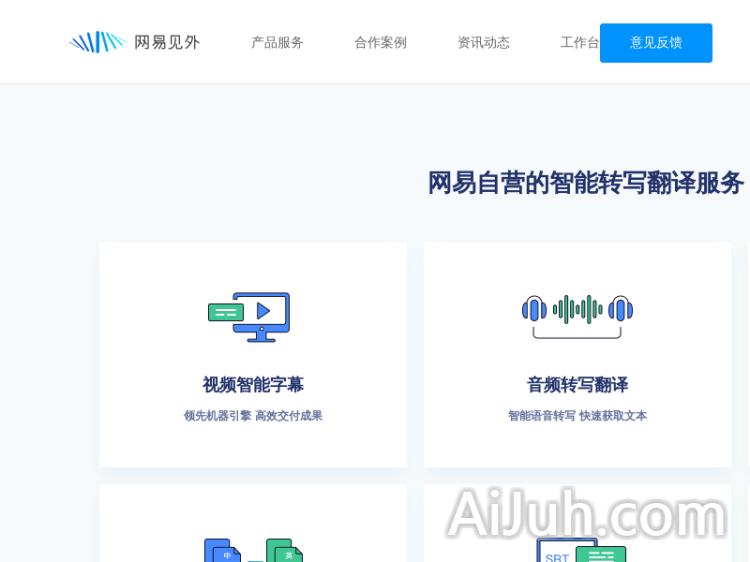Click the AiJuh.com watermark text

coord(587,514)
